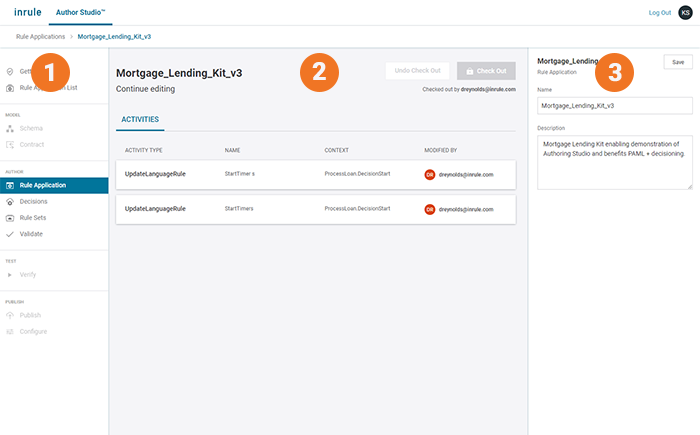
Task: Click the Getting Started shield icon
Action: point(10,72)
